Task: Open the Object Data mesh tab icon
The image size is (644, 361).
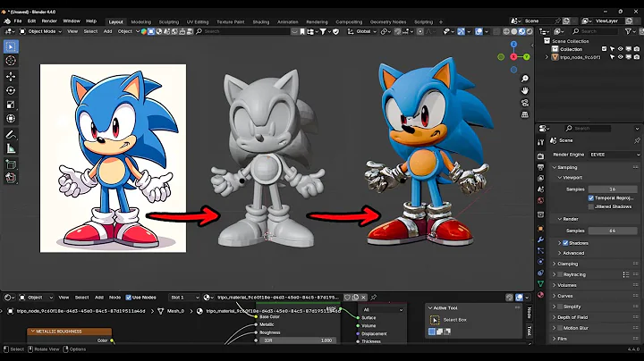Action: click(x=540, y=283)
